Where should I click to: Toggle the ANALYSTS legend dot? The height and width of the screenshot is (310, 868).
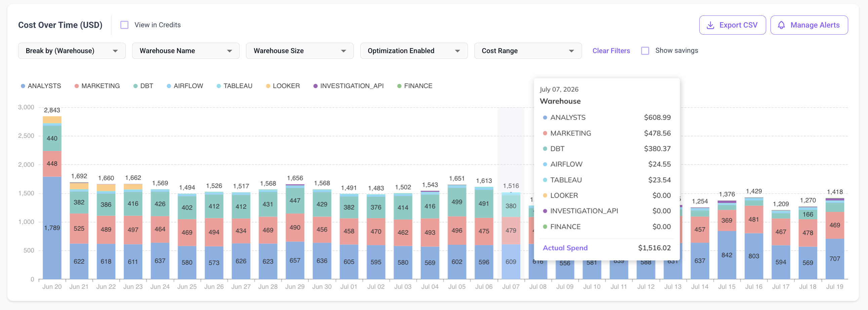tap(23, 86)
